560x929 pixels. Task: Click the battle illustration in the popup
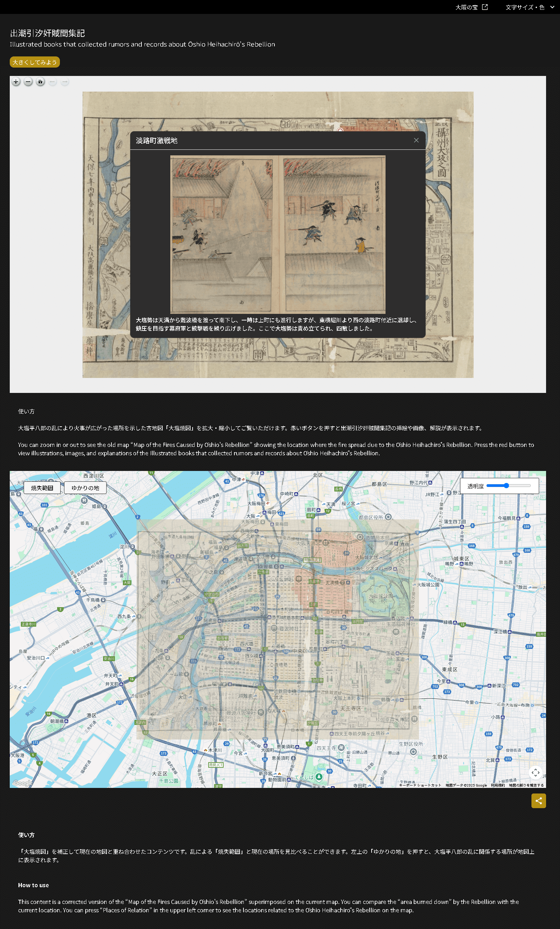[278, 234]
